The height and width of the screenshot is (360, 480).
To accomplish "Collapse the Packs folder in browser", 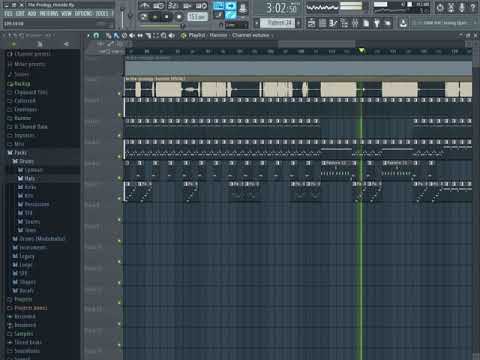I will tap(17, 153).
